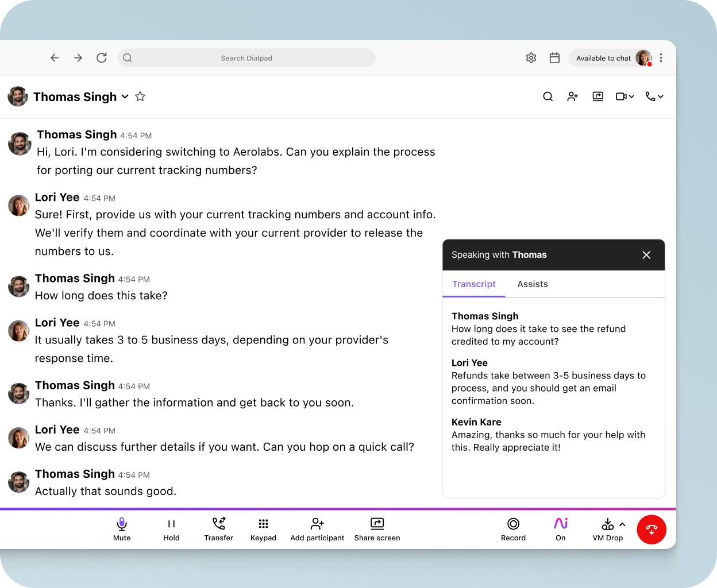Switch to the Assists tab

(x=532, y=284)
